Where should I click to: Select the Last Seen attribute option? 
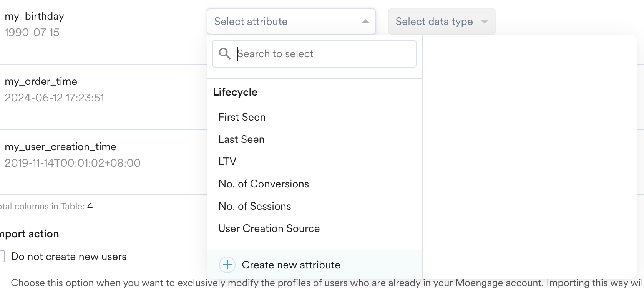pyautogui.click(x=241, y=139)
